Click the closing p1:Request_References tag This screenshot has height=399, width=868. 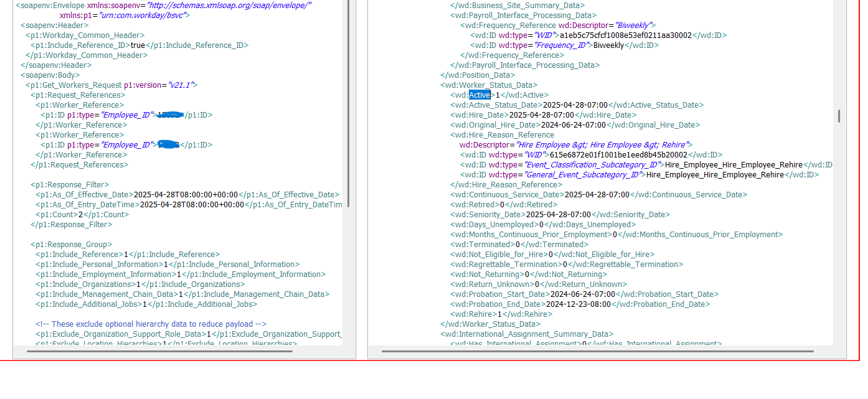coord(80,164)
